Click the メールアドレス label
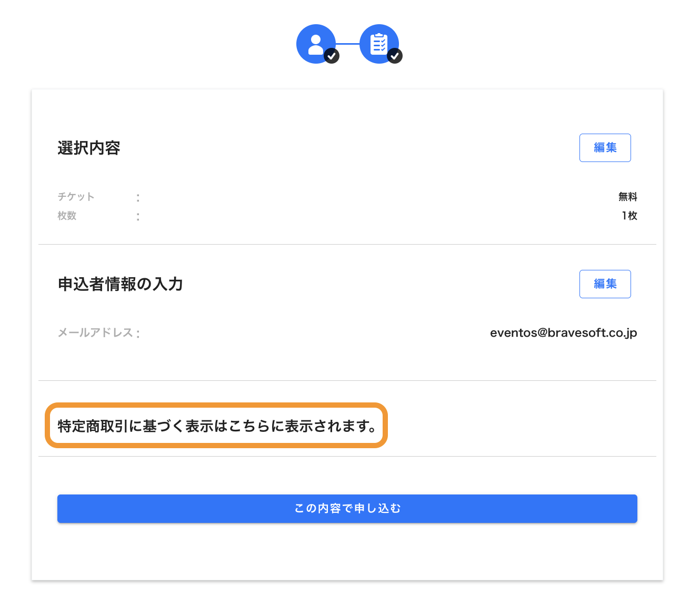The width and height of the screenshot is (700, 606). (x=95, y=333)
